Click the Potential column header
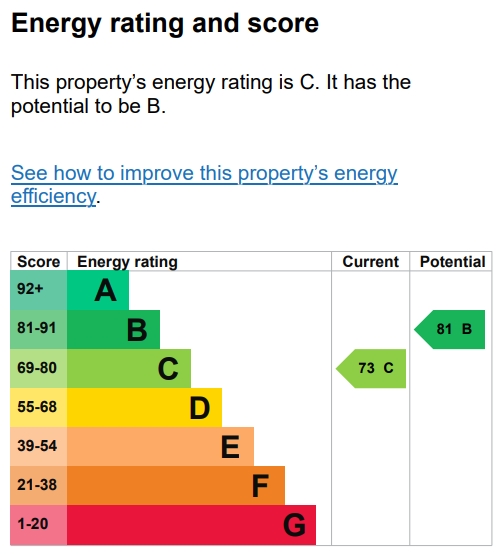Image resolution: width=500 pixels, height=554 pixels. tap(452, 262)
